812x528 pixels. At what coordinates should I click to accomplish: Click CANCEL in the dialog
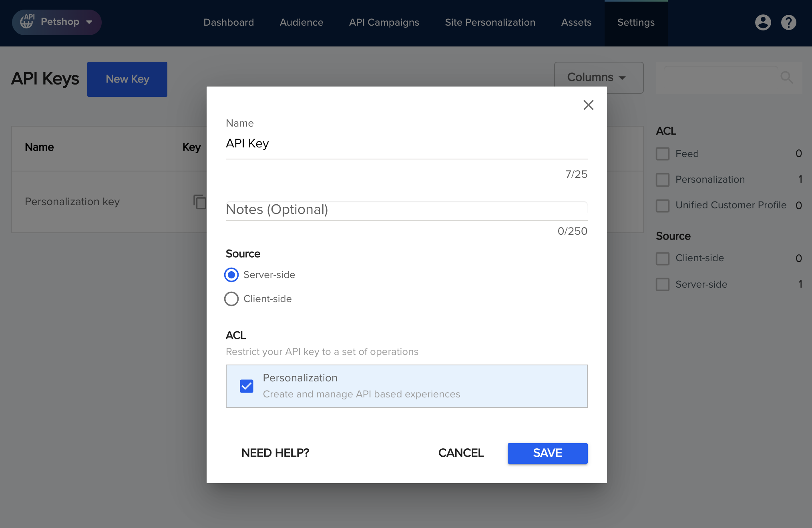click(461, 453)
